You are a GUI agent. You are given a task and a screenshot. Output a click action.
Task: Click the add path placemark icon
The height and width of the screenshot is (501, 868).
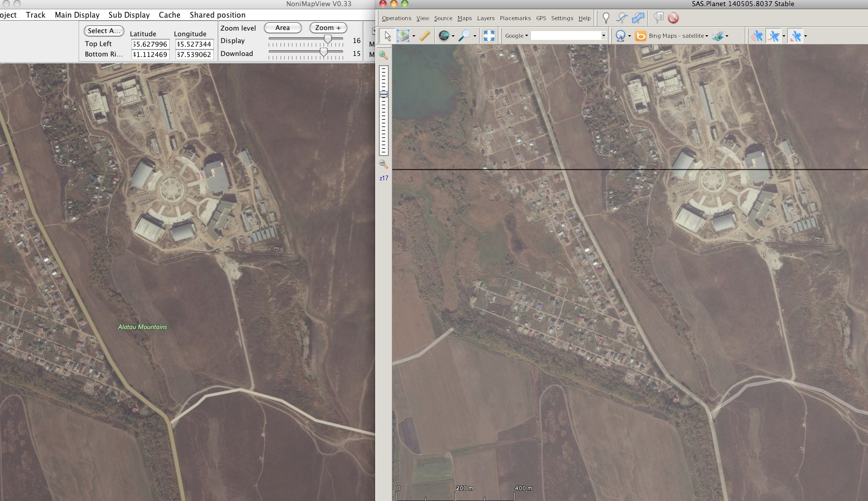pyautogui.click(x=622, y=18)
